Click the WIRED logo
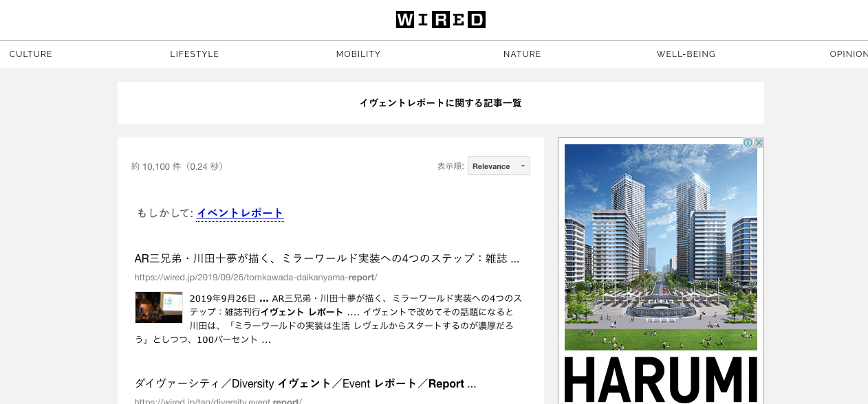Screen dimensions: 868x404 440,20
